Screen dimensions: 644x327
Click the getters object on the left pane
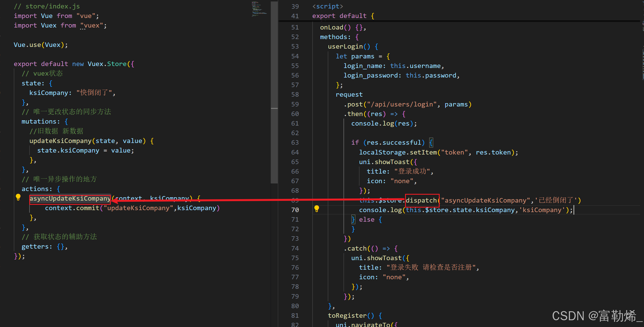(37, 246)
